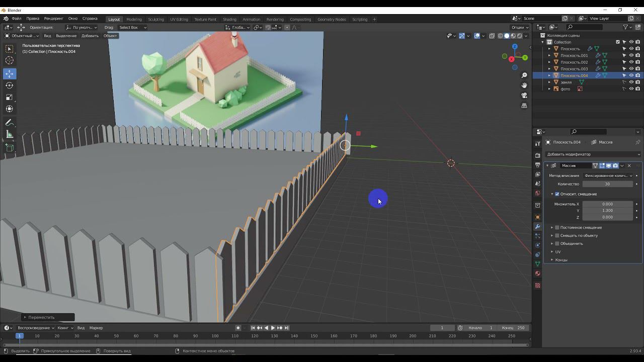Screen dimensions: 644x362
Task: Open the Material properties tab
Action: tap(538, 274)
